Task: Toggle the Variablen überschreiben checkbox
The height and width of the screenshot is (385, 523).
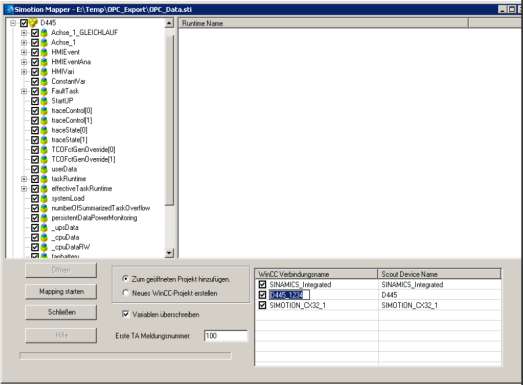Action: [125, 314]
